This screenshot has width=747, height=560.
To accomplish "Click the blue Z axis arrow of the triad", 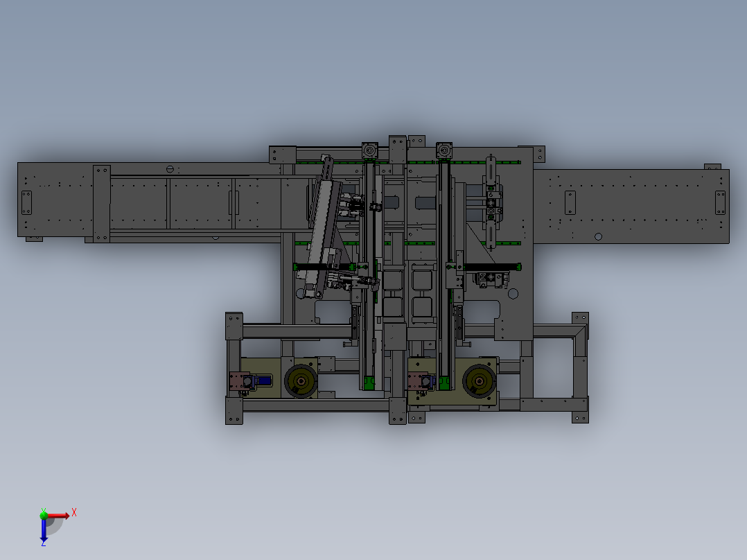I will 44,530.
